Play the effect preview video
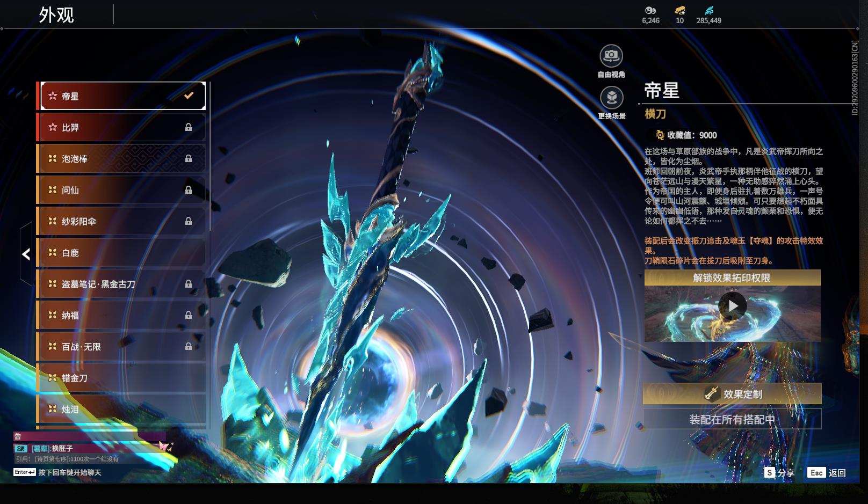This screenshot has height=504, width=868. pyautogui.click(x=733, y=306)
